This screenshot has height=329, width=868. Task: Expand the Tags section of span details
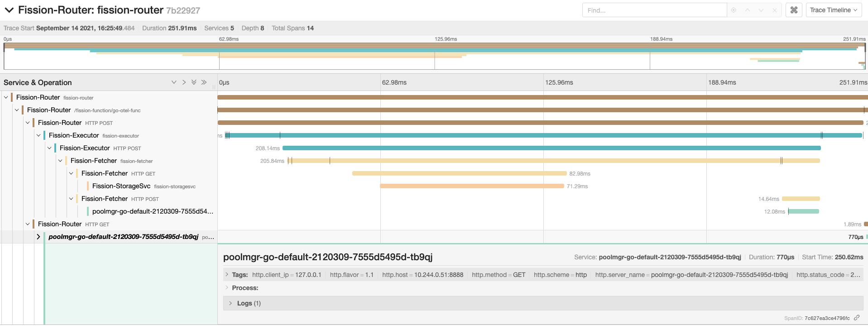tap(227, 275)
